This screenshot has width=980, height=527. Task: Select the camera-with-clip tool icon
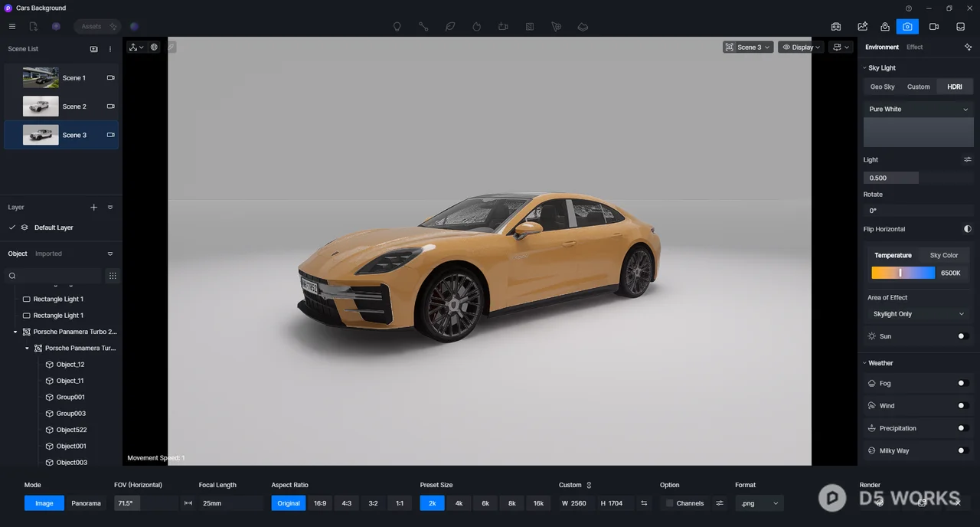click(x=503, y=26)
